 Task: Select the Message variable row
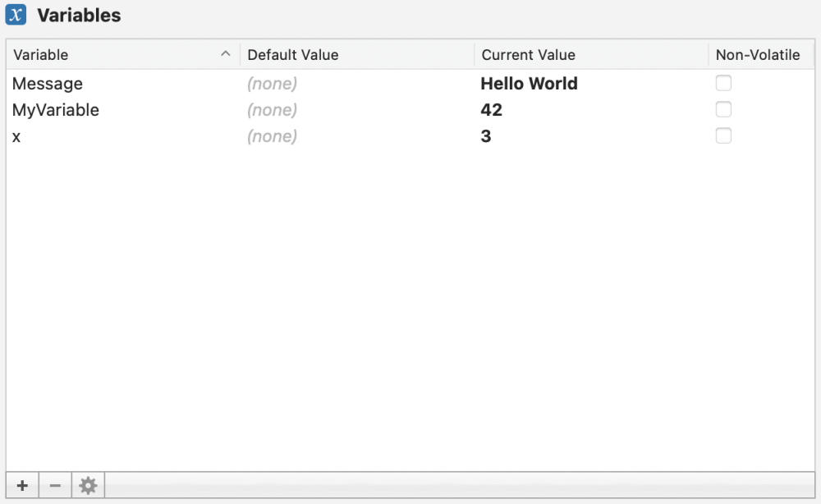48,84
